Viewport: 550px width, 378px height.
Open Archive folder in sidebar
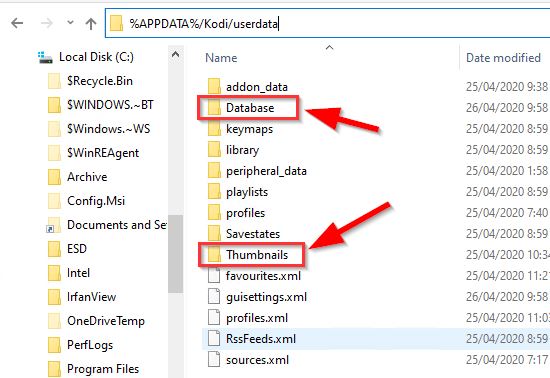87,177
